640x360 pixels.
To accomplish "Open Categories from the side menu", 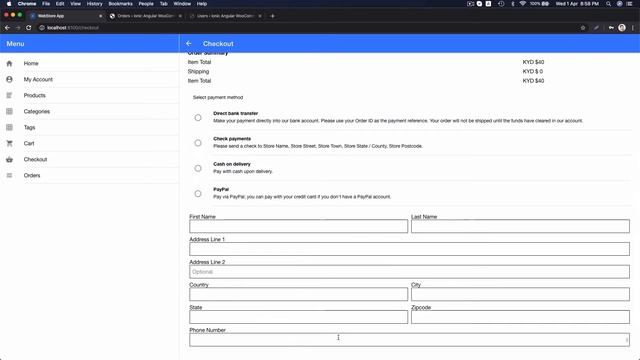I will pos(89,111).
